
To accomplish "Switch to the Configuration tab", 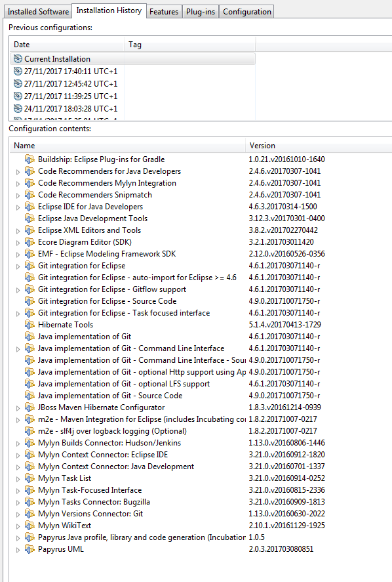I will [x=246, y=12].
